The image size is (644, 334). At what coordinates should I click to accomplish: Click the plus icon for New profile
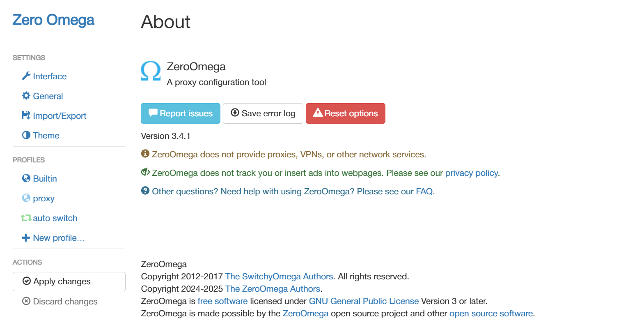point(26,237)
